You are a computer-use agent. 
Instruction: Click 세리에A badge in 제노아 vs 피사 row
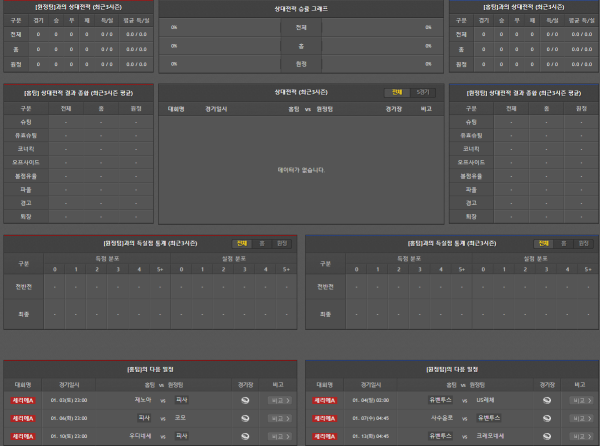[23, 400]
